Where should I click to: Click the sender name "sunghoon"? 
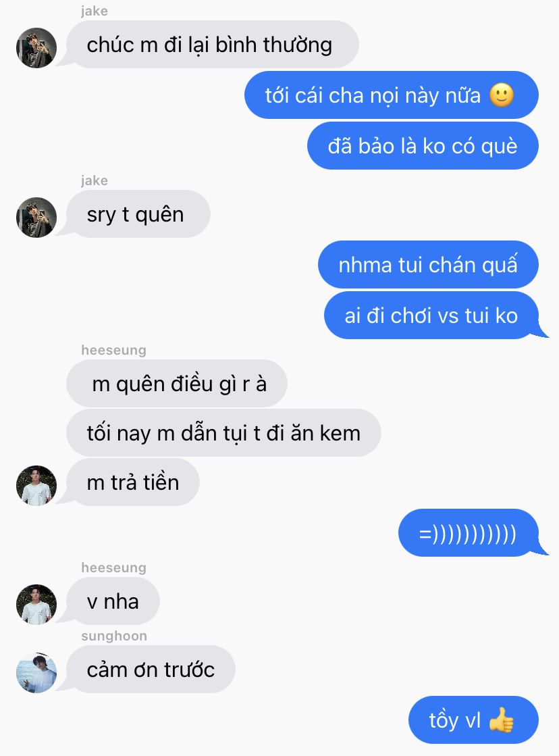click(x=114, y=636)
